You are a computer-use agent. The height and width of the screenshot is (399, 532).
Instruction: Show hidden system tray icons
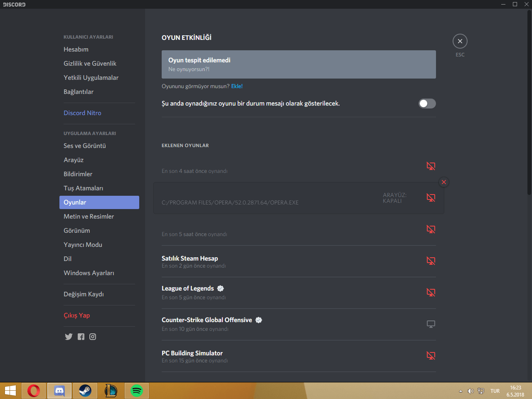(x=461, y=391)
